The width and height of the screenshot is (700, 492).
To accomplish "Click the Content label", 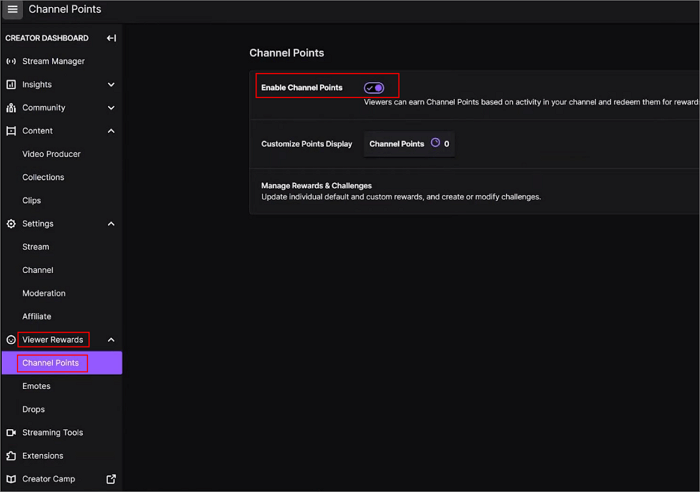I will pos(38,131).
